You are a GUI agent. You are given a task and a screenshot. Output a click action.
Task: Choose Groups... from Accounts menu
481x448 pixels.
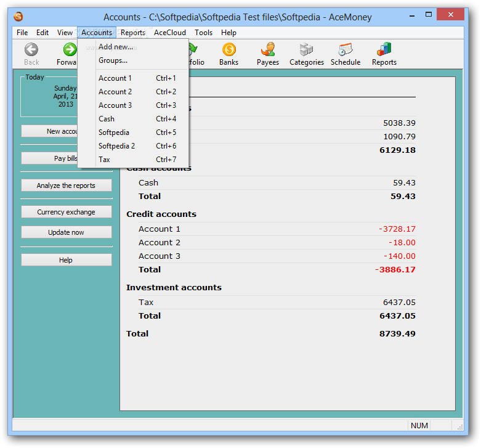point(133,60)
